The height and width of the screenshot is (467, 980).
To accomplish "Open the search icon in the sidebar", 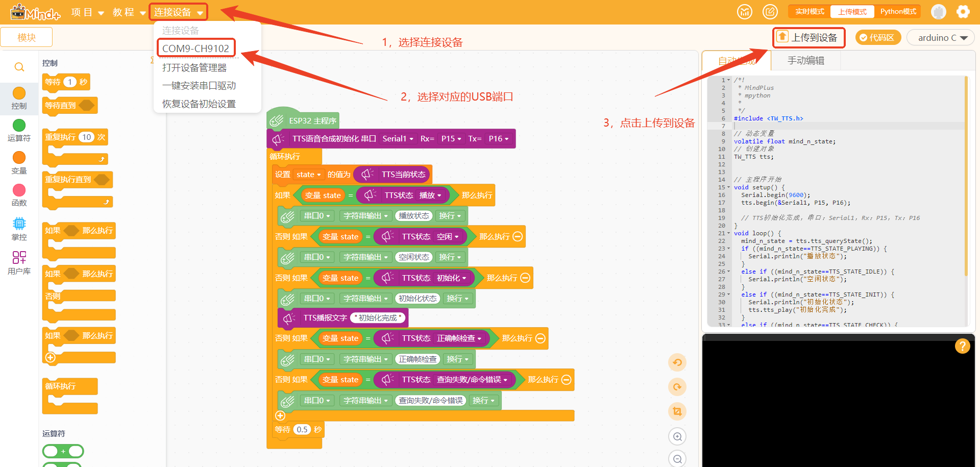I will (x=19, y=67).
